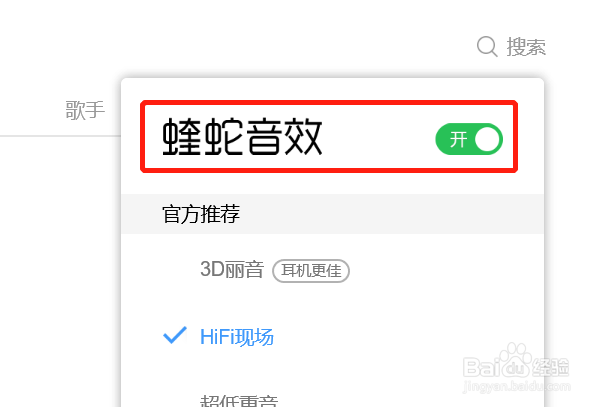Screen dimensions: 604x407
Task: Click the 开 label on the switch
Action: (x=458, y=139)
